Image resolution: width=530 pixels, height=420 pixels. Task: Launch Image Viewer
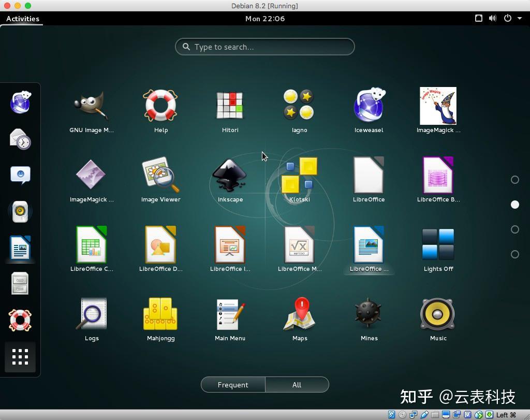(x=160, y=180)
